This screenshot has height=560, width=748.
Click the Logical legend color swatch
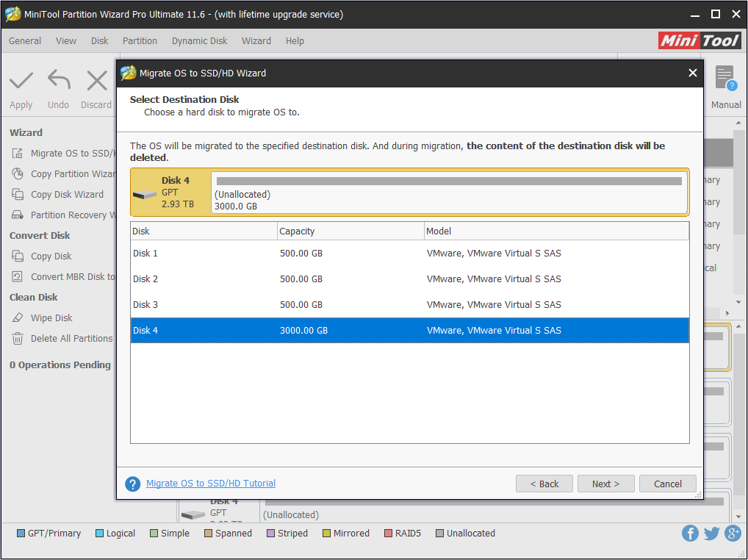[100, 534]
